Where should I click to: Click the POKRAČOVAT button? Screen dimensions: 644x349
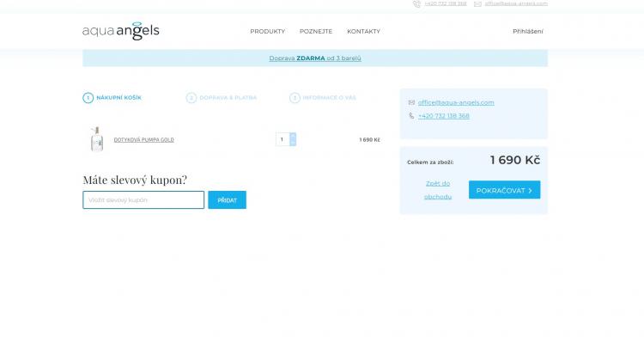(x=504, y=190)
